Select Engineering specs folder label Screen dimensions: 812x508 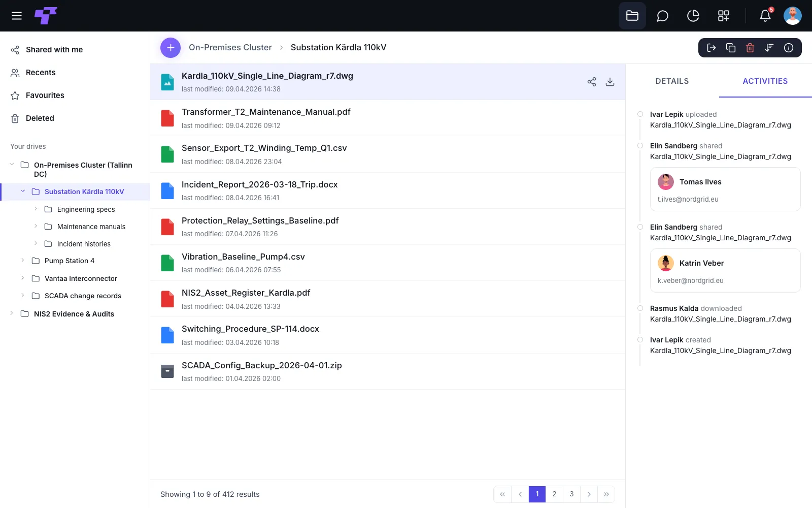click(x=86, y=209)
